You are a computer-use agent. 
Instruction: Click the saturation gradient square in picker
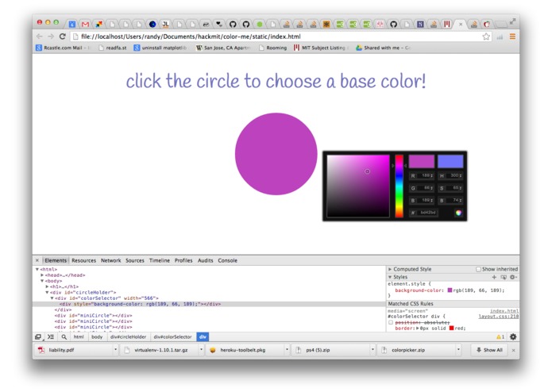tap(358, 186)
